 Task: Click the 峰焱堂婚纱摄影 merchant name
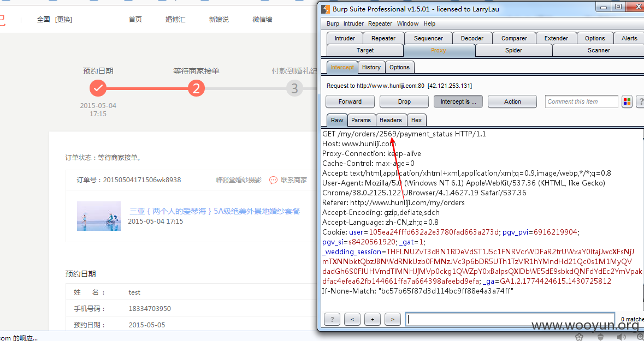pos(239,180)
